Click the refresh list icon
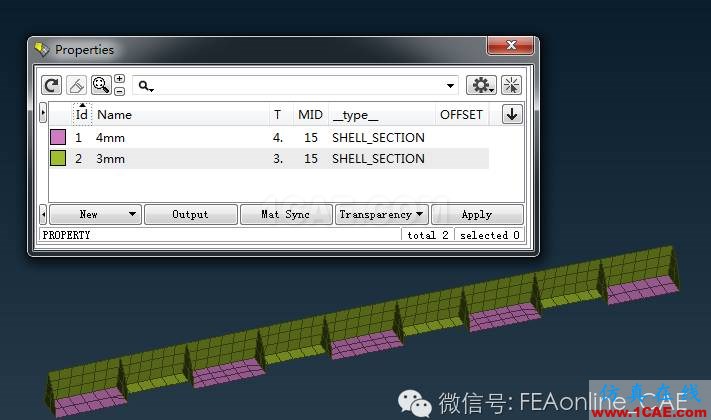711x420 pixels. tap(51, 85)
